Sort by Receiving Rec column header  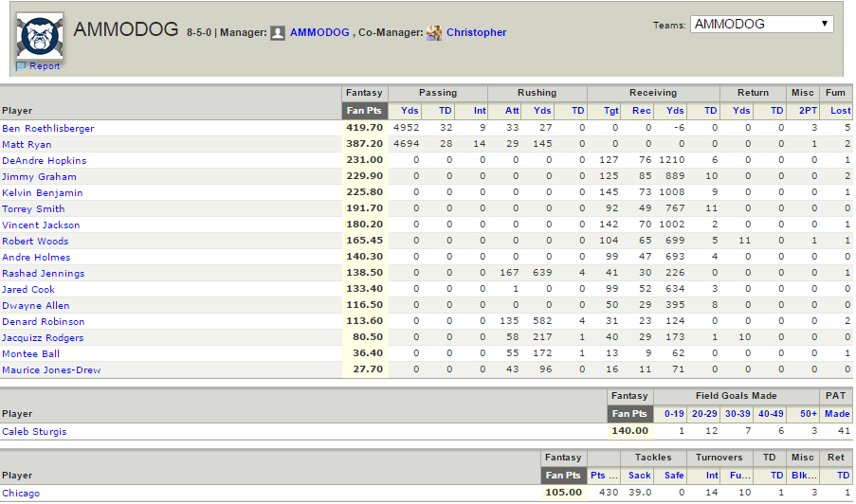point(642,111)
